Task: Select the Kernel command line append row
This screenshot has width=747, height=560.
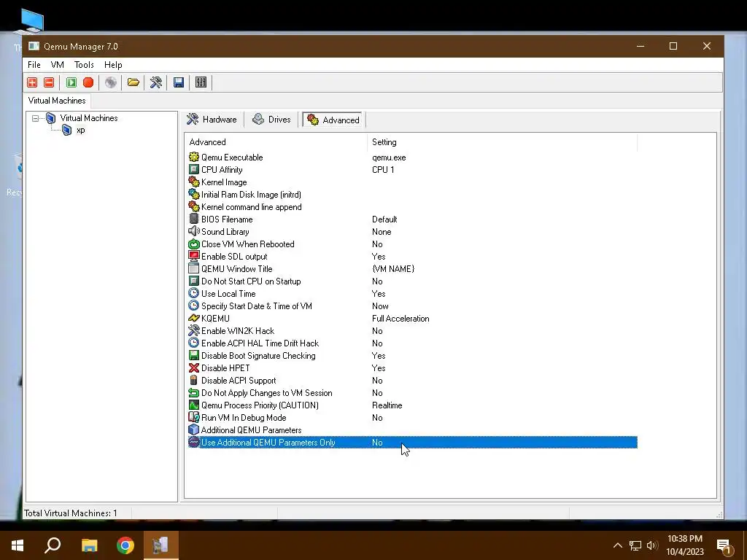Action: coord(413,206)
